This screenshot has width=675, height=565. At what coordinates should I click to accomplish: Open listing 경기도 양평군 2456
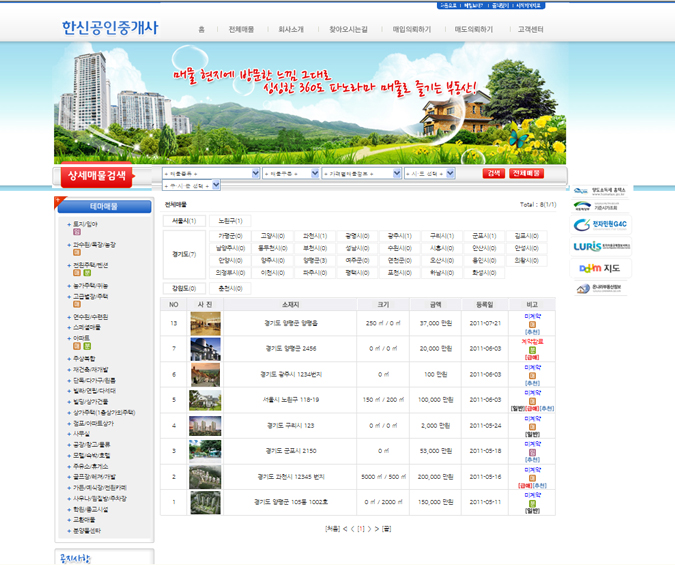pyautogui.click(x=291, y=348)
